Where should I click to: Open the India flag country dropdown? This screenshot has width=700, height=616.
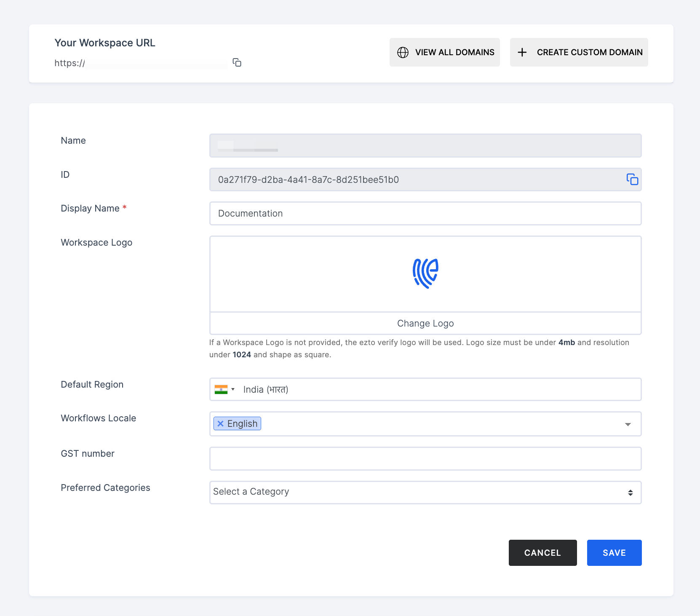click(x=224, y=389)
